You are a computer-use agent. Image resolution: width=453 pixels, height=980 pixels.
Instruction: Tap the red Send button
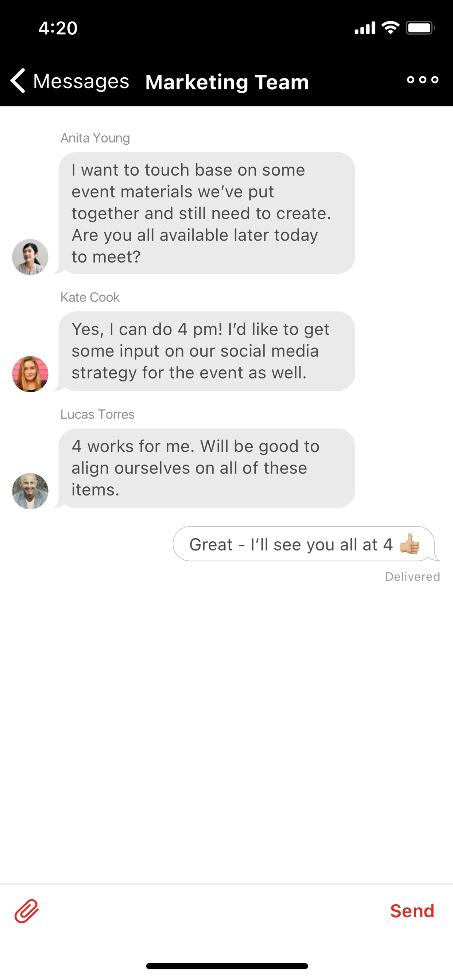[x=412, y=911]
